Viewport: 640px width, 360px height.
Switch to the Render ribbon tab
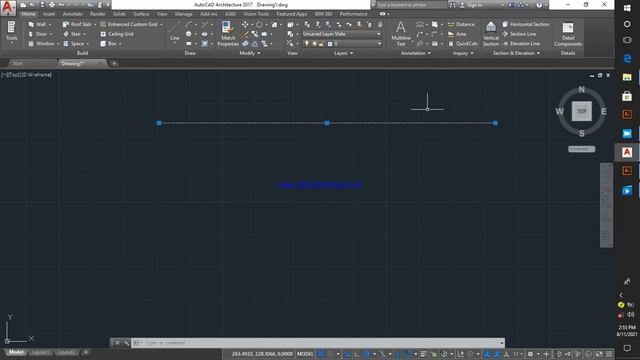coord(98,14)
